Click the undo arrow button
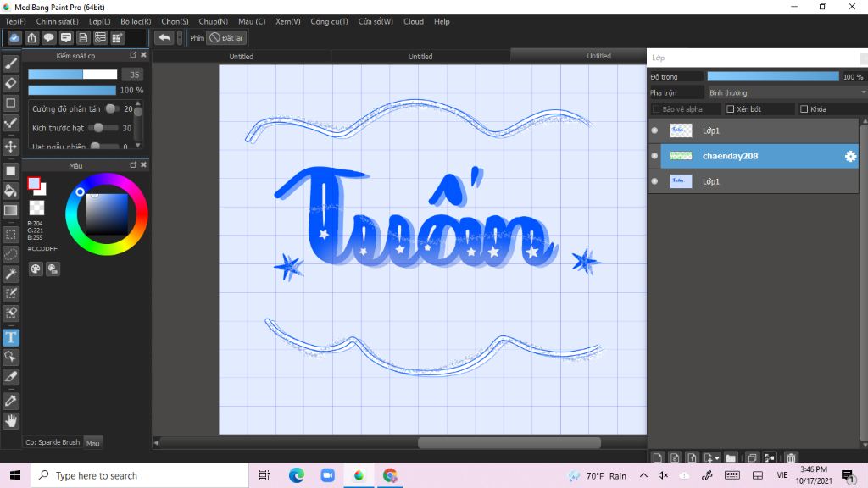The height and width of the screenshot is (488, 868). pyautogui.click(x=164, y=37)
